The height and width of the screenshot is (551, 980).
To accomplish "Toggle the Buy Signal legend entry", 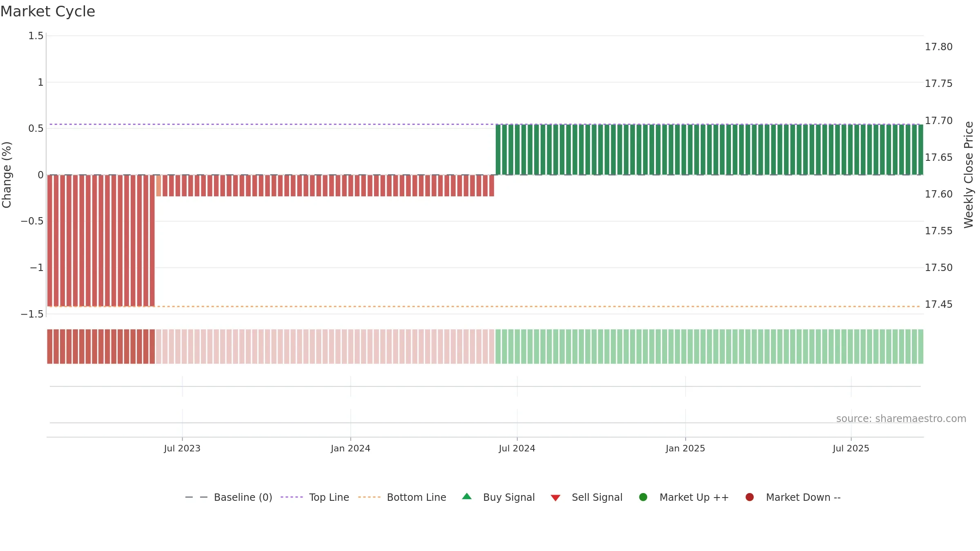I will click(x=498, y=497).
